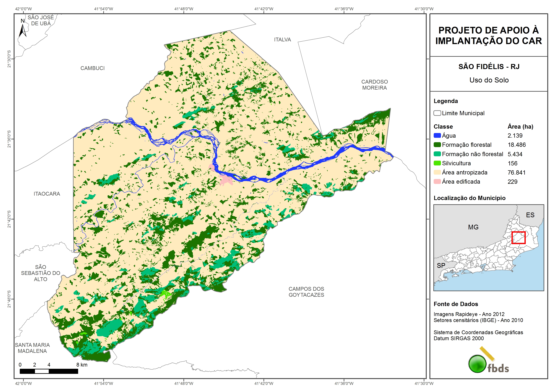Click the blue Água legend swatch
This screenshot has width=555, height=392.
437,136
